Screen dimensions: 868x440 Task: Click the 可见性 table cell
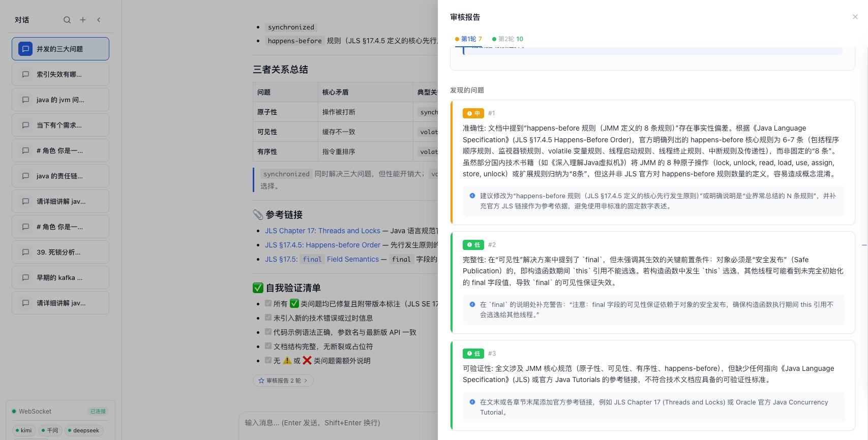coord(285,132)
